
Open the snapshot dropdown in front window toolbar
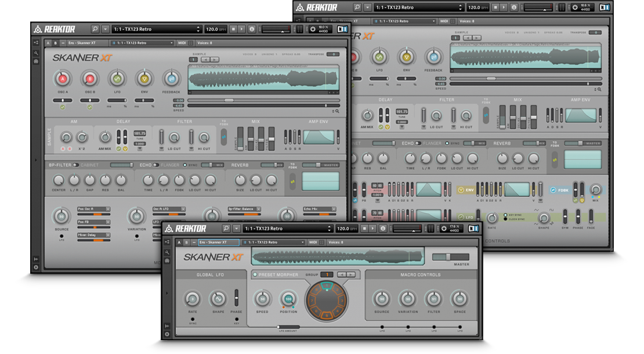(x=274, y=243)
